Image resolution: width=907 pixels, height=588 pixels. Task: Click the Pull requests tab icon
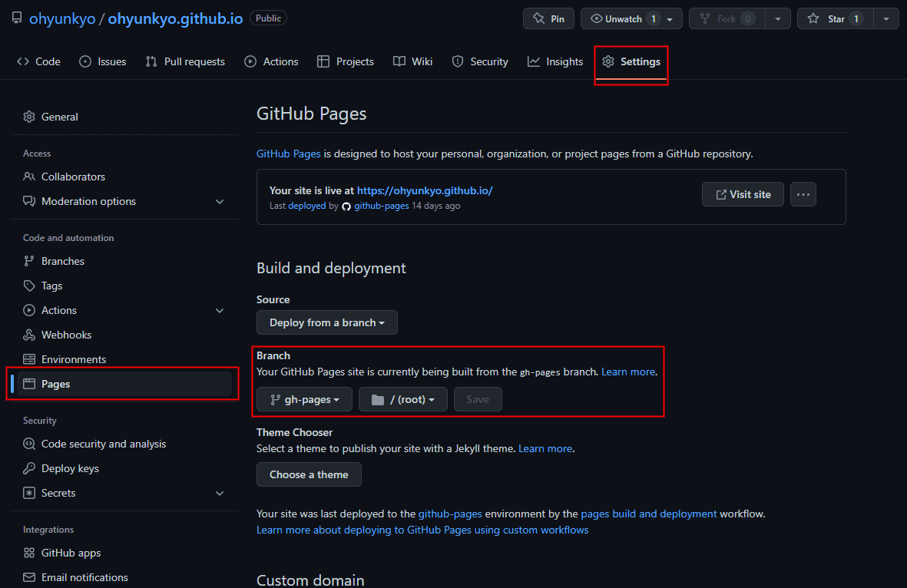pos(151,61)
